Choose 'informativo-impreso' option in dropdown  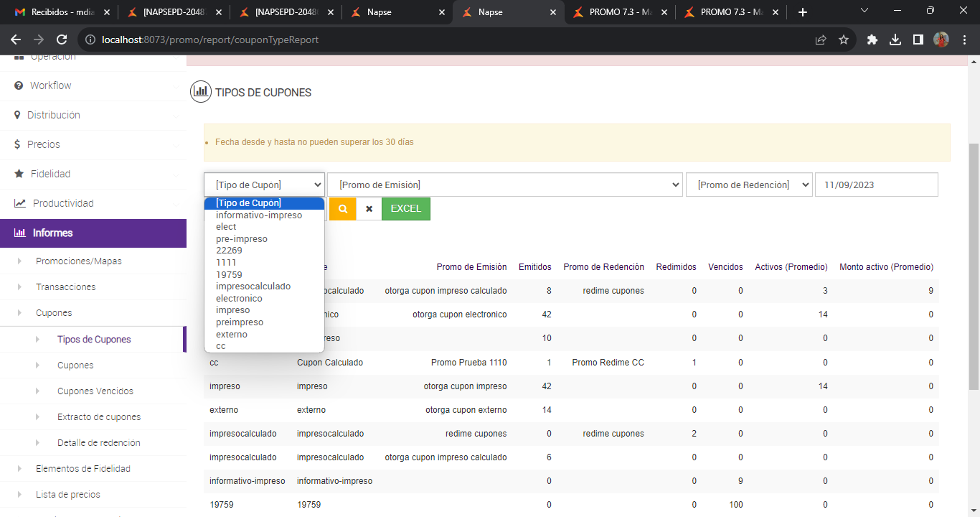click(x=259, y=215)
